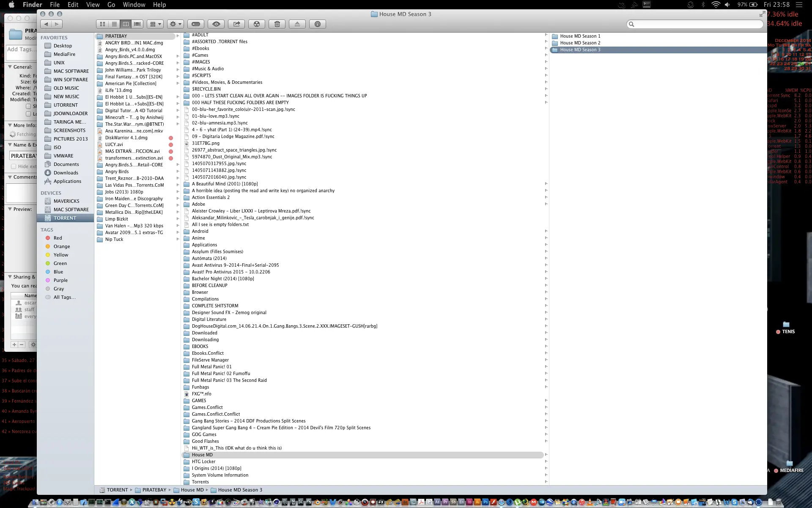Click the Get Info toolbar button

[x=318, y=24]
